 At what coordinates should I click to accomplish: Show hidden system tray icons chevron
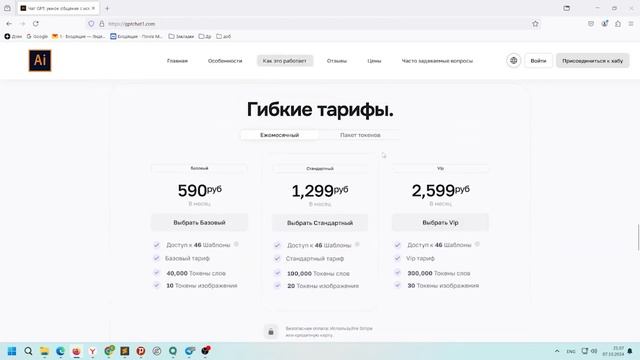click(x=557, y=351)
